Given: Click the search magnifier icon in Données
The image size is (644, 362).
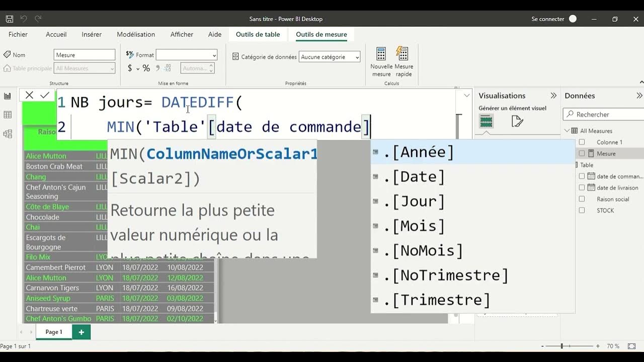Looking at the screenshot, I should [x=570, y=115].
